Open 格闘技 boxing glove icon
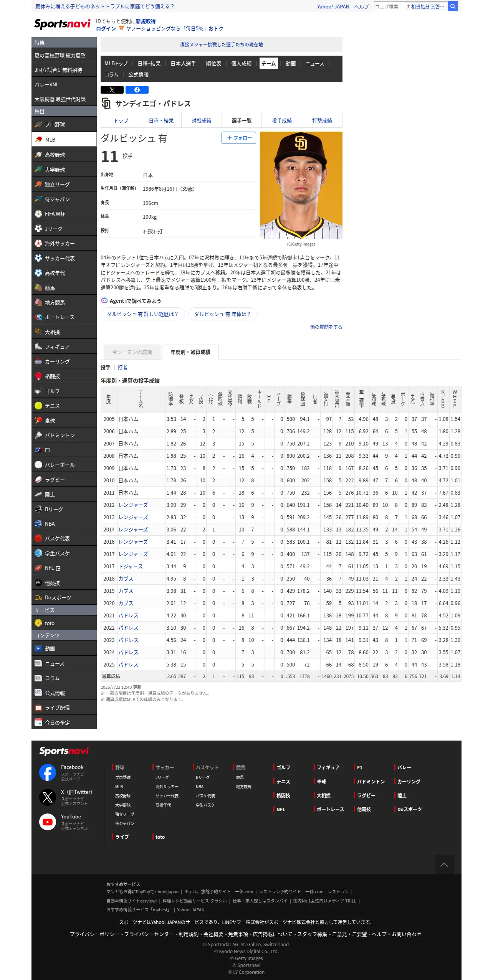The width and height of the screenshot is (493, 980). click(x=38, y=376)
